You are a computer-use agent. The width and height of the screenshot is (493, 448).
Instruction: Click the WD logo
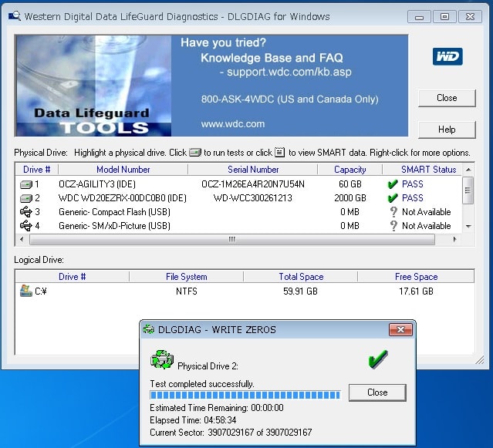coord(447,57)
